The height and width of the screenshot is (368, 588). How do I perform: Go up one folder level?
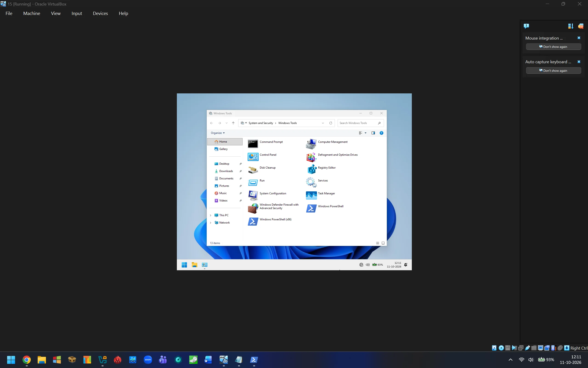(233, 123)
